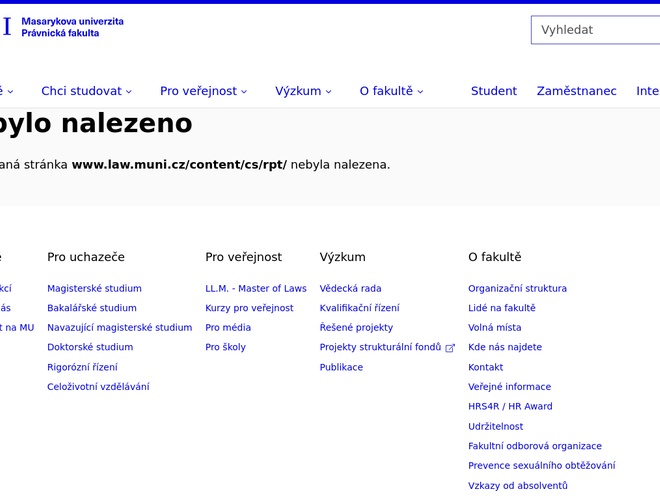
Task: Open LL.M. - Master of Laws link
Action: click(x=256, y=289)
